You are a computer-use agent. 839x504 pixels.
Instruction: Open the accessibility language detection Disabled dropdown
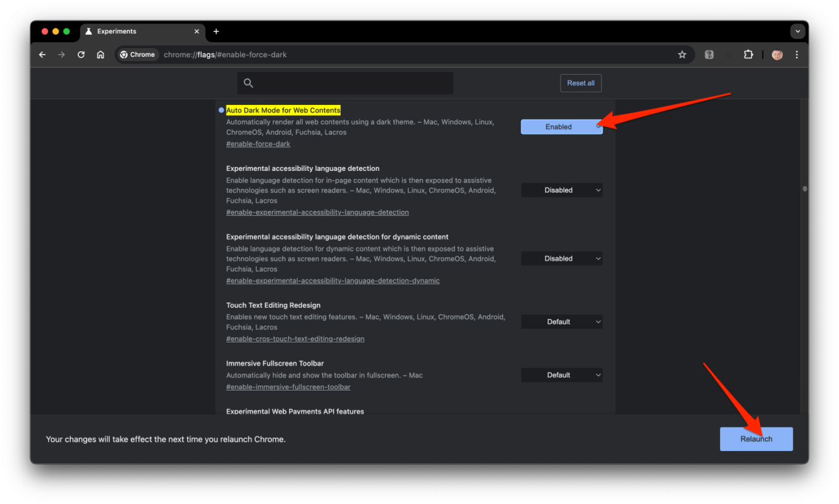coord(561,190)
